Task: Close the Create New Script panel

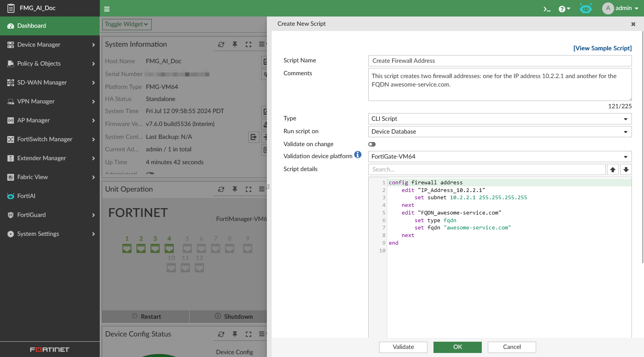Action: point(633,24)
